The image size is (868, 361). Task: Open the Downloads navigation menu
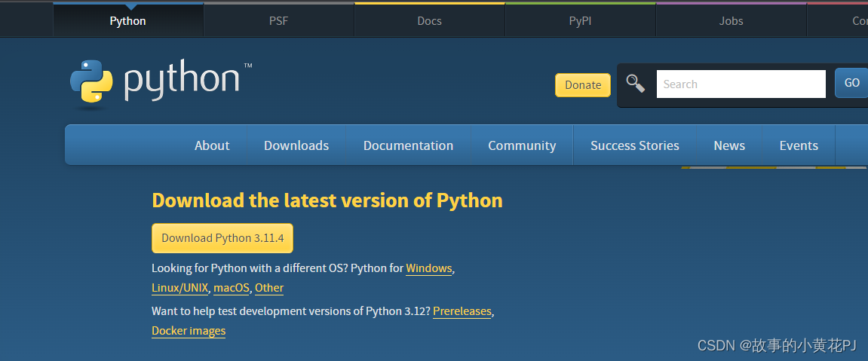(x=296, y=145)
